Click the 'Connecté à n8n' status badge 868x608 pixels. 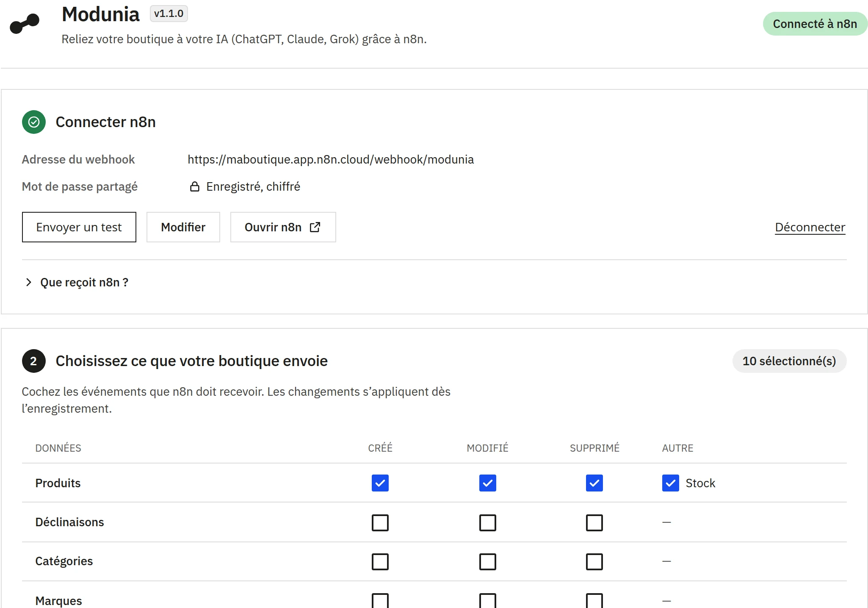(815, 24)
